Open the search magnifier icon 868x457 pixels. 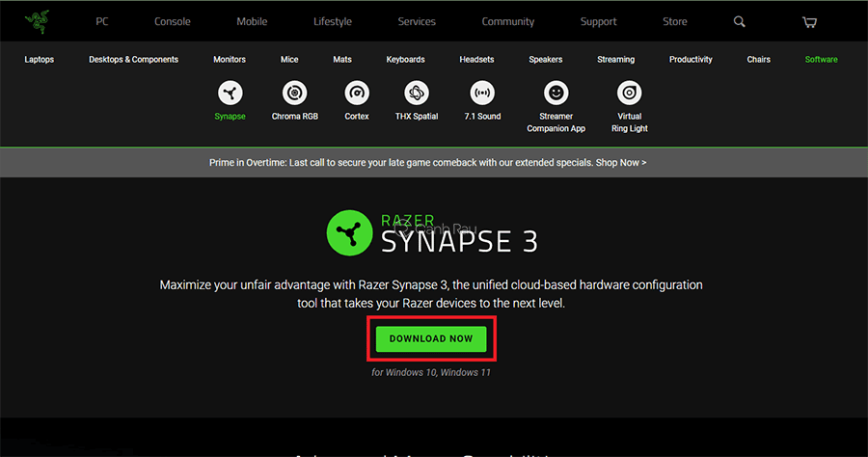tap(740, 21)
